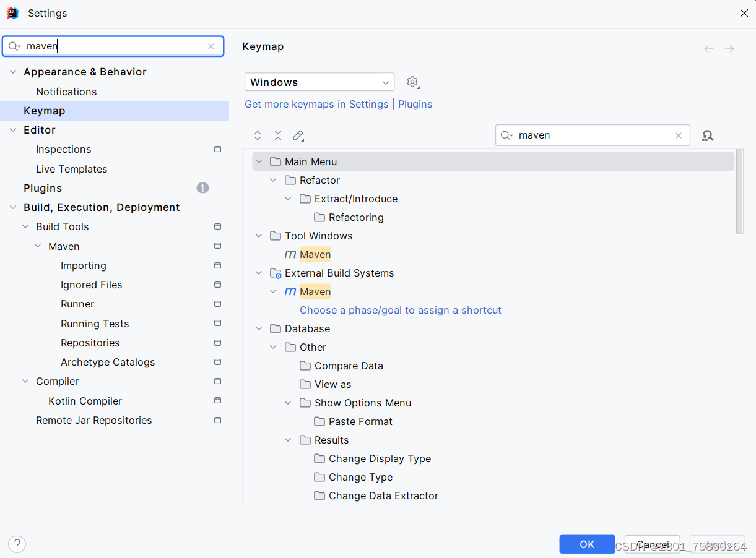Open the Plugins settings page

coord(43,188)
